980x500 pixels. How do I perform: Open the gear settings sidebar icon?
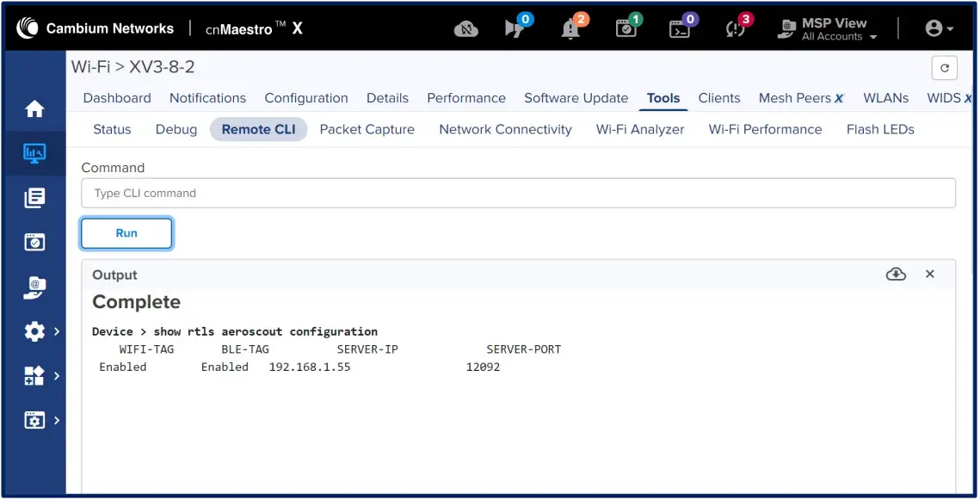[x=34, y=331]
